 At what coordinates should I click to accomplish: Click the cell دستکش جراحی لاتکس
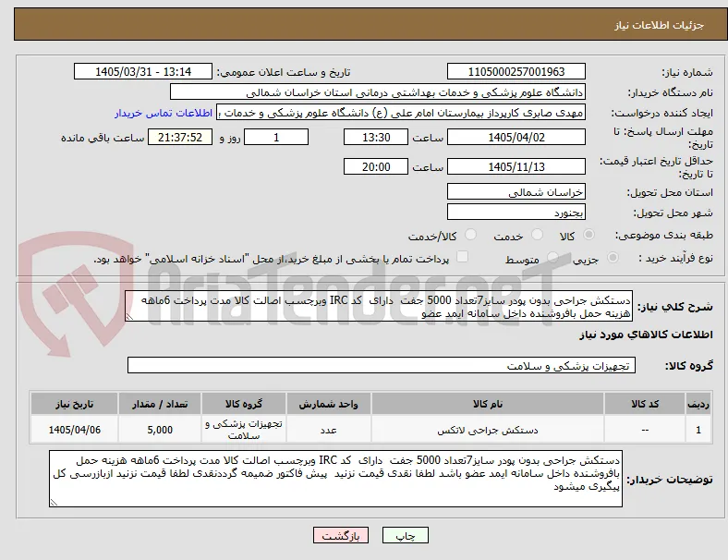(x=488, y=430)
